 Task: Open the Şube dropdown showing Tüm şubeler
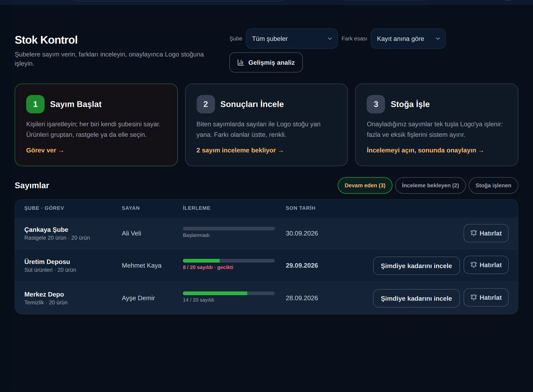[x=291, y=39]
